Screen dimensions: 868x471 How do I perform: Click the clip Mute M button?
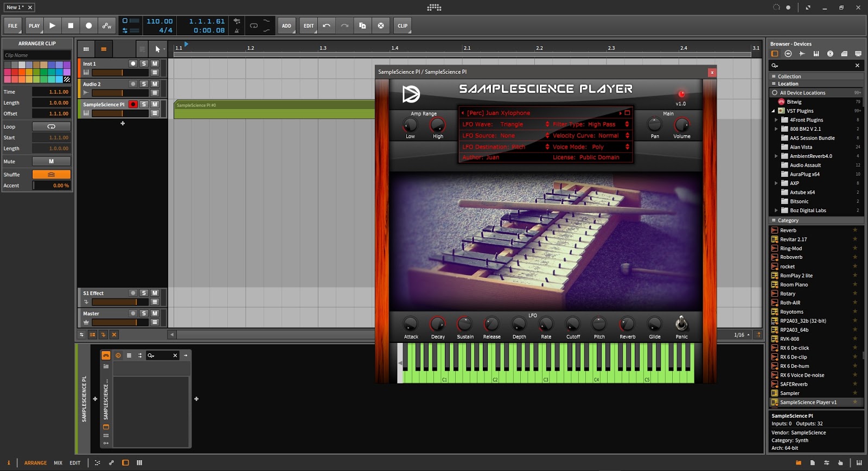[x=51, y=161]
